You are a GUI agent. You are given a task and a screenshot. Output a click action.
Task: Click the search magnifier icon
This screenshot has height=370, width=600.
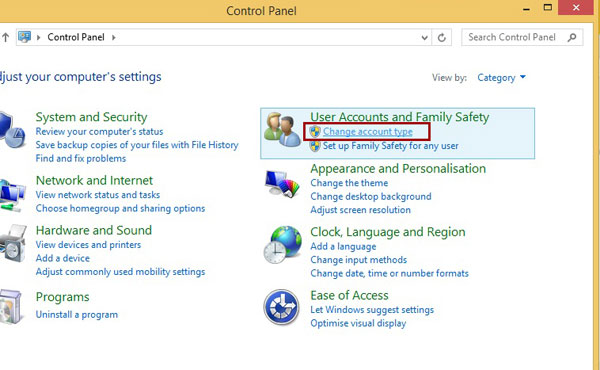point(572,37)
